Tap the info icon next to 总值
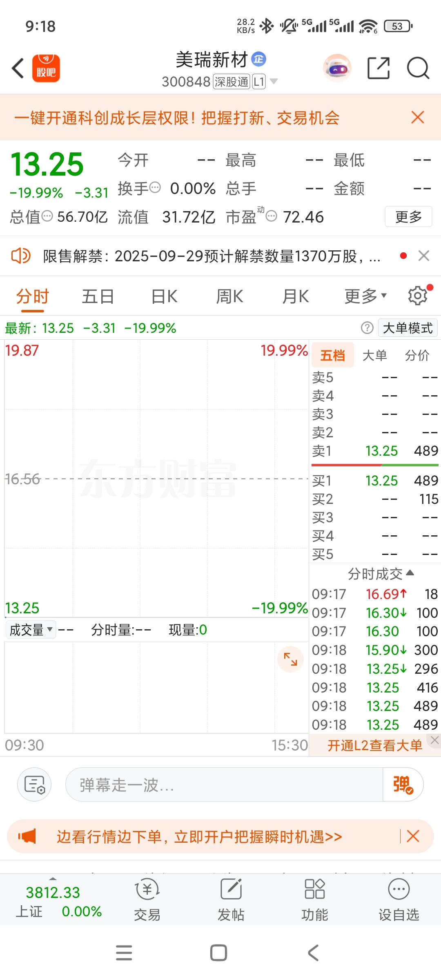The width and height of the screenshot is (441, 980). point(47,216)
